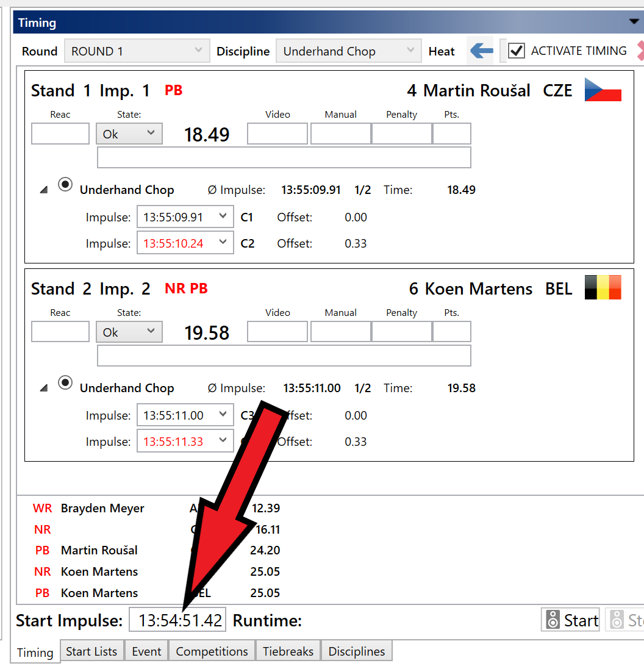Open the Discipline dropdown showing Underhand Chop
Viewport: 644px width, 666px height.
[x=348, y=51]
